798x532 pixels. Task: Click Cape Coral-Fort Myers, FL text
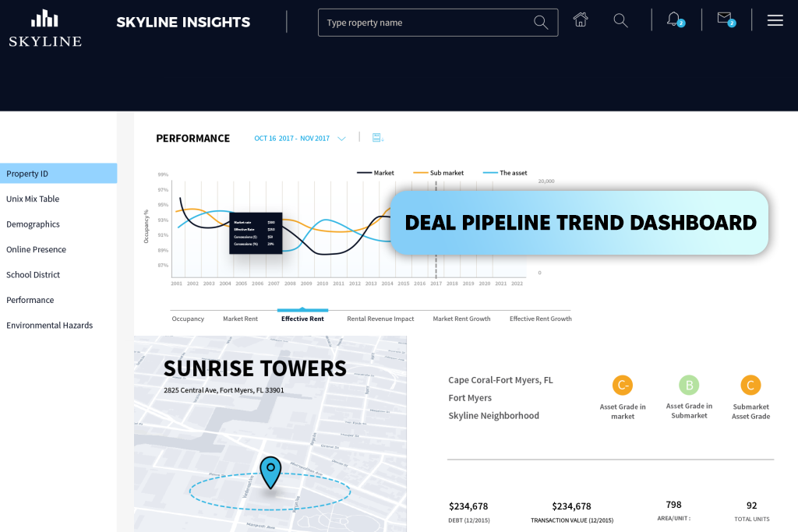tap(500, 380)
